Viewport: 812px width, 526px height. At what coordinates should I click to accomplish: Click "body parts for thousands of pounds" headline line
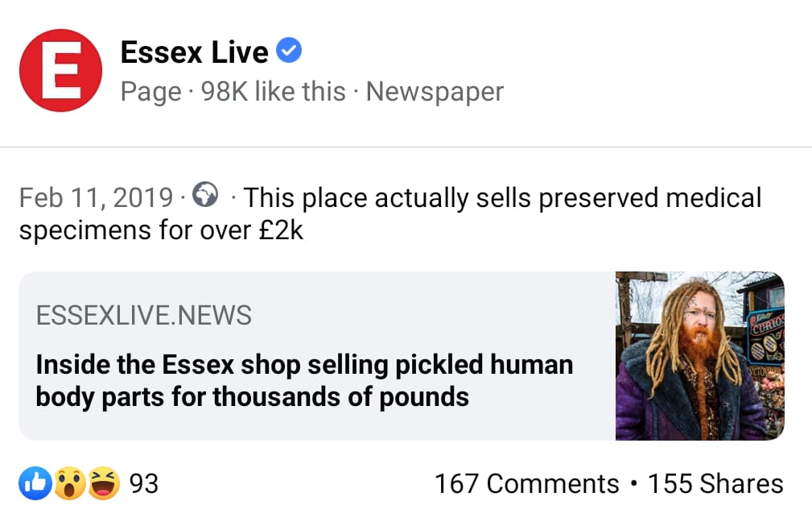(252, 397)
